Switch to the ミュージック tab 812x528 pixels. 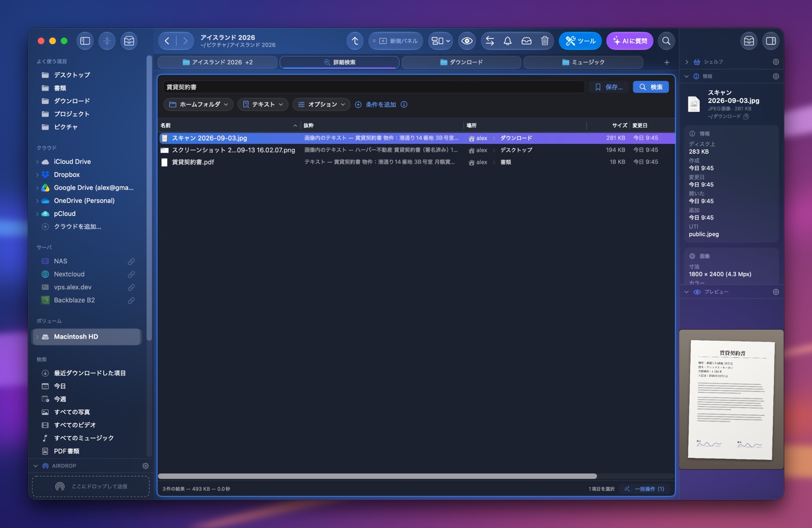coord(583,62)
